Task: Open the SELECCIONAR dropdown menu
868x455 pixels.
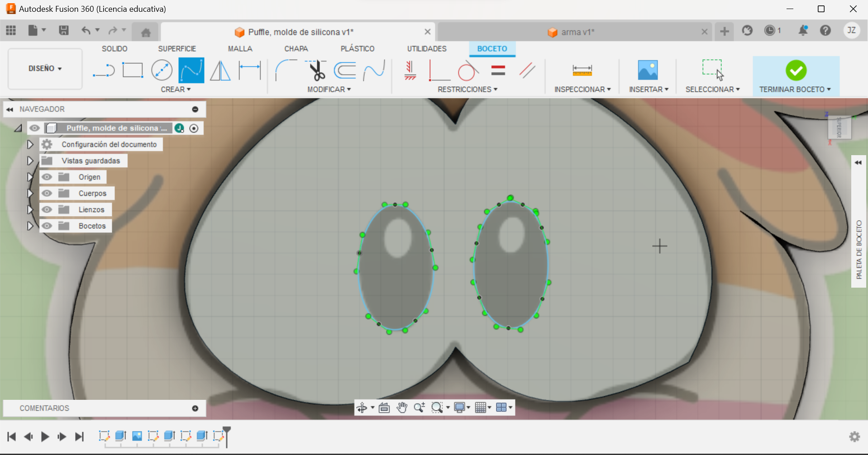Action: [x=712, y=90]
